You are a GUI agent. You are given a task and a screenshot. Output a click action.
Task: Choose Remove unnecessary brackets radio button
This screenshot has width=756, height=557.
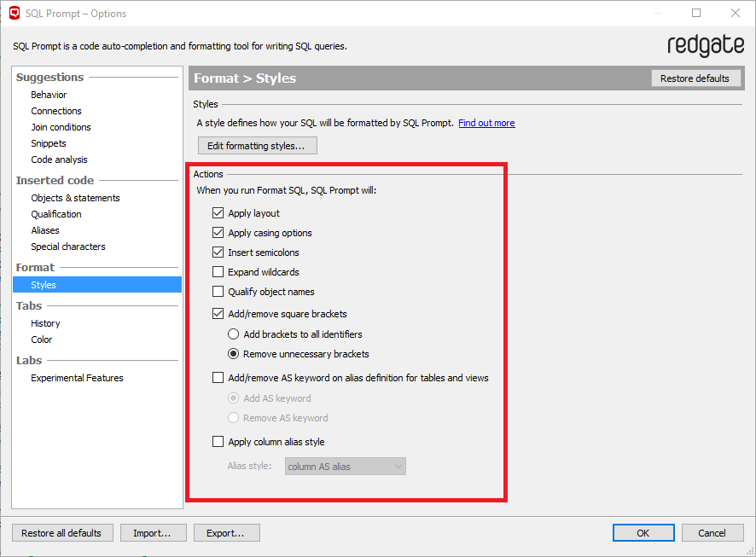(234, 354)
